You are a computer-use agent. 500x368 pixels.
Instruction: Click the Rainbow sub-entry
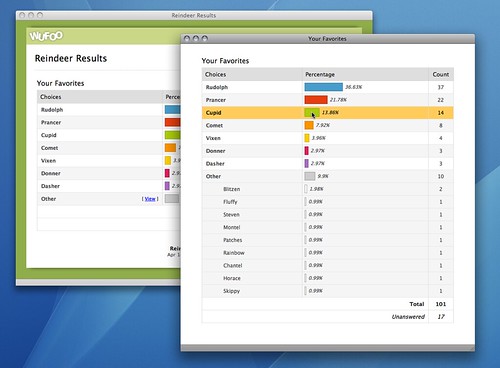234,253
